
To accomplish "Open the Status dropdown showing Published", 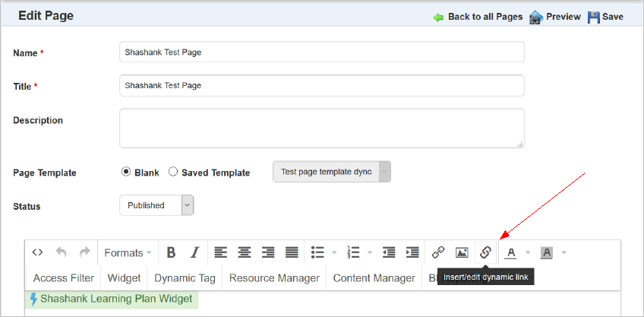I will tap(156, 205).
